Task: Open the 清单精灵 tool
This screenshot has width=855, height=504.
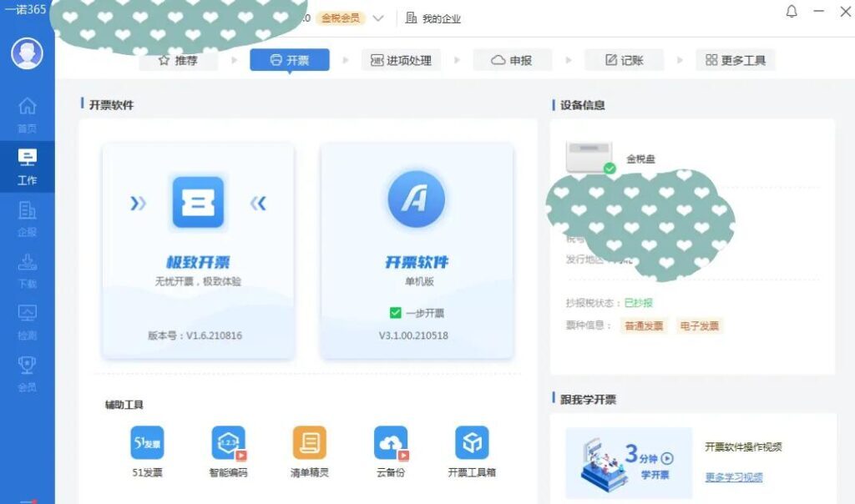Action: click(309, 451)
